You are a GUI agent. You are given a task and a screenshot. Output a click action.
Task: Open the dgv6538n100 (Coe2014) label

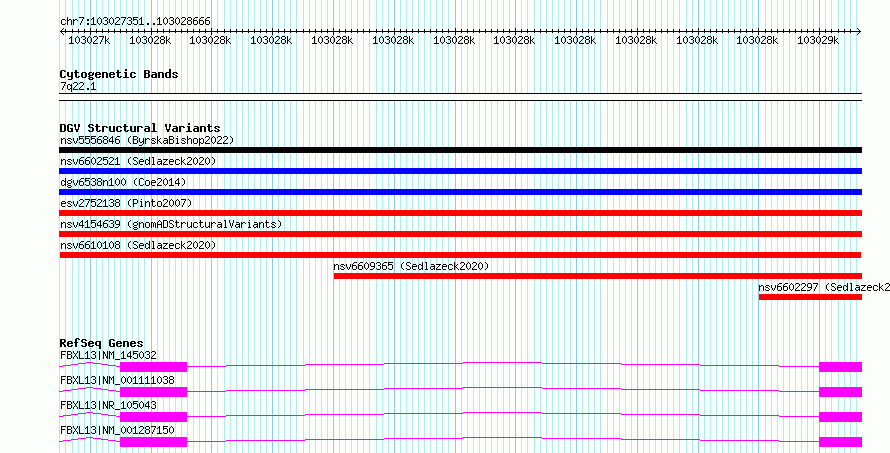pos(123,182)
